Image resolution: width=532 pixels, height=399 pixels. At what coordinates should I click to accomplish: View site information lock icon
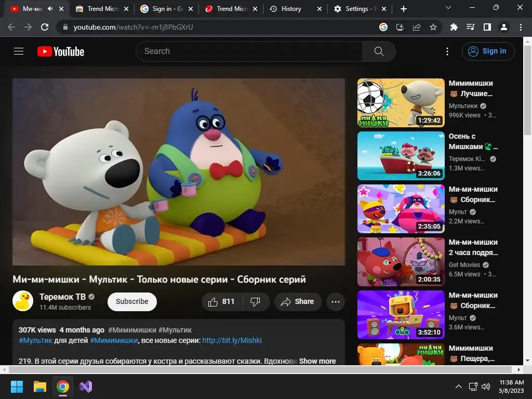point(65,27)
